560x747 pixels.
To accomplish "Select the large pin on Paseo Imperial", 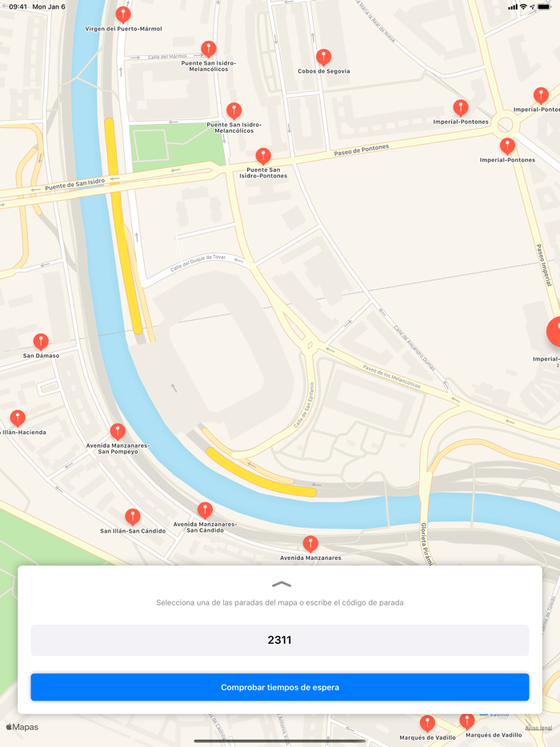I will (554, 332).
